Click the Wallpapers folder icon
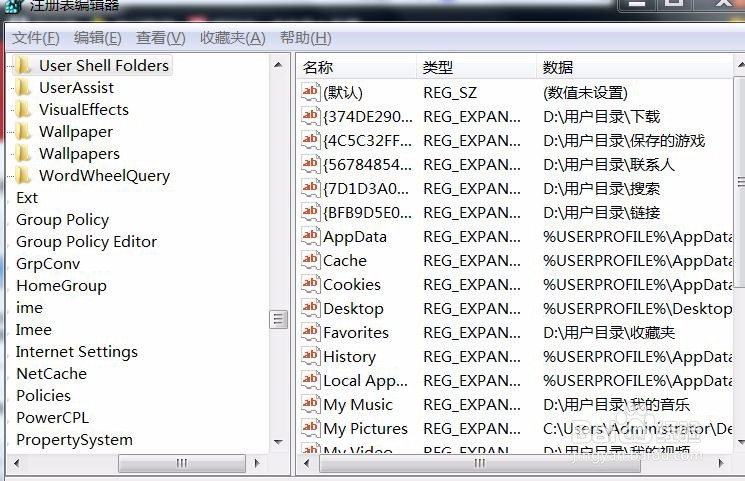Screen dimensions: 745x481 (23, 154)
